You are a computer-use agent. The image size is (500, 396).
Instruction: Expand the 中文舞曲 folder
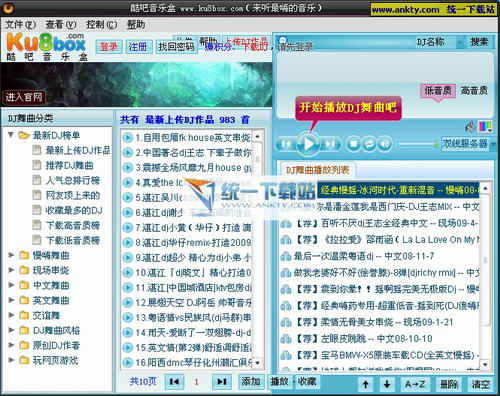pos(11,285)
